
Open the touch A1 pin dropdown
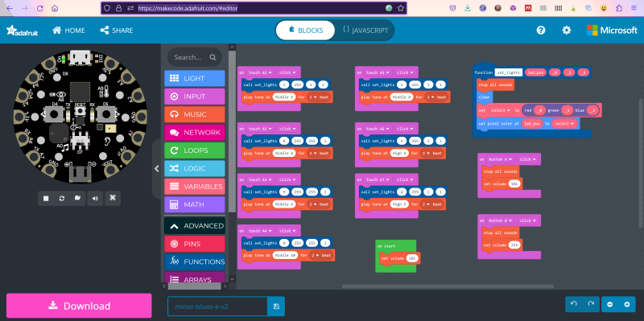[x=260, y=72]
